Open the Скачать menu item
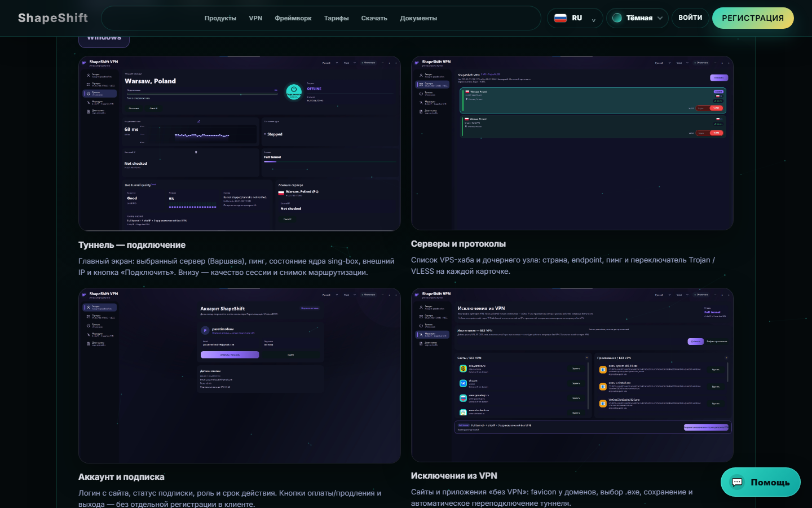 click(x=374, y=18)
